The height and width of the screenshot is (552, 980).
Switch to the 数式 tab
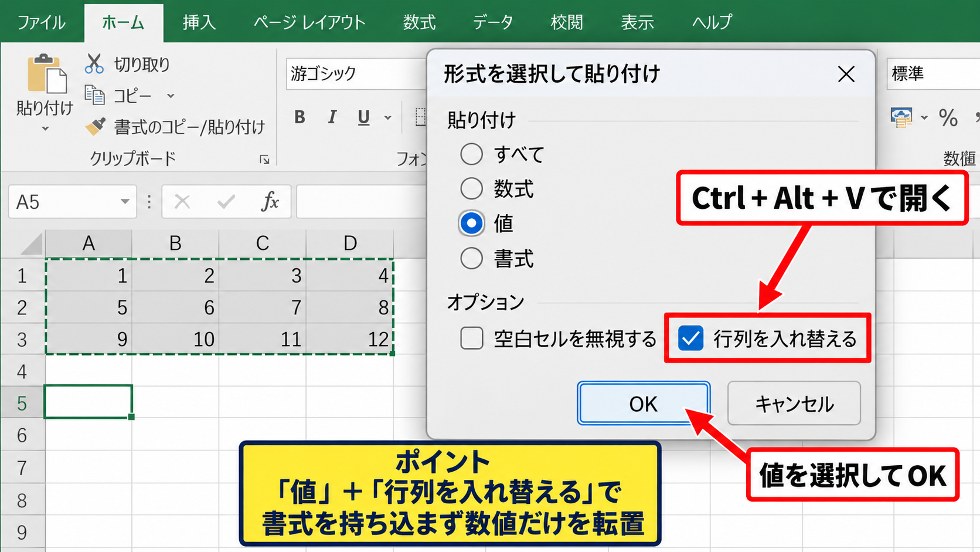(419, 22)
